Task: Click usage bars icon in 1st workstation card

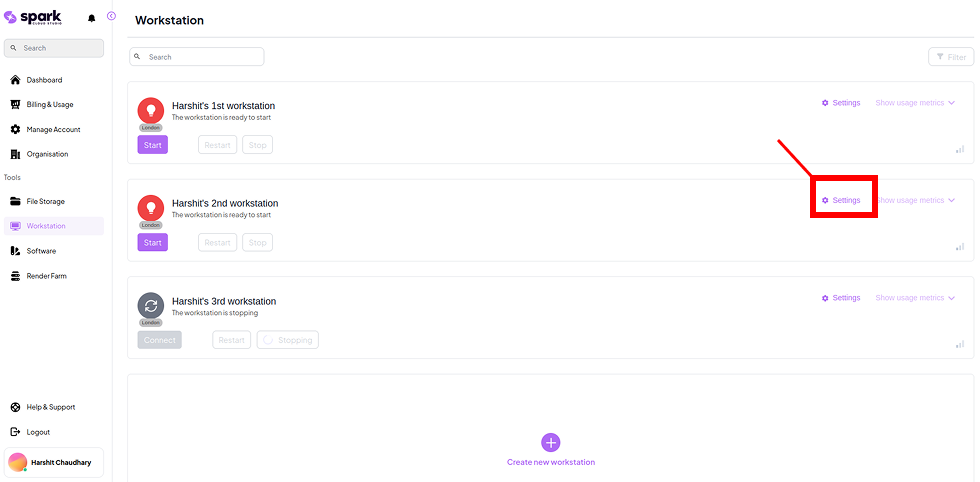Action: [960, 149]
